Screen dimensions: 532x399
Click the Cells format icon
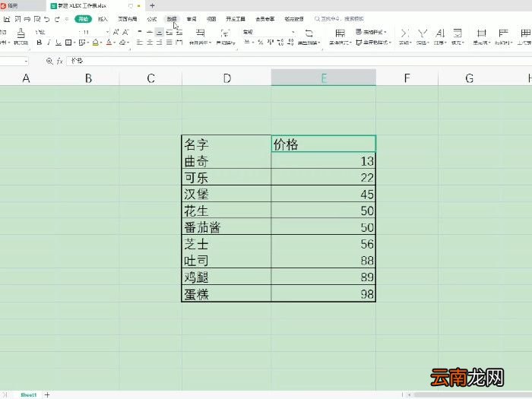(481, 33)
